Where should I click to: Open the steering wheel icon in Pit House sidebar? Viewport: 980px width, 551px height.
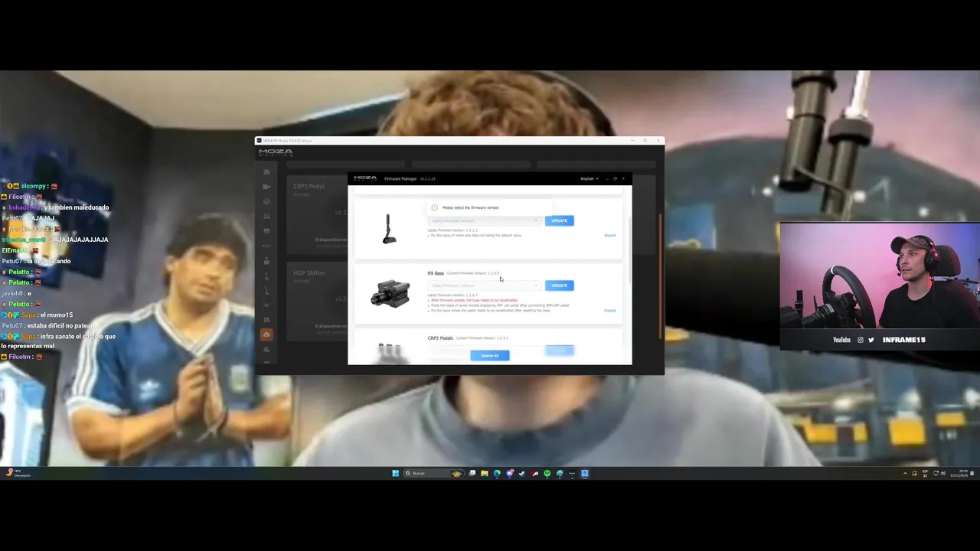click(266, 201)
